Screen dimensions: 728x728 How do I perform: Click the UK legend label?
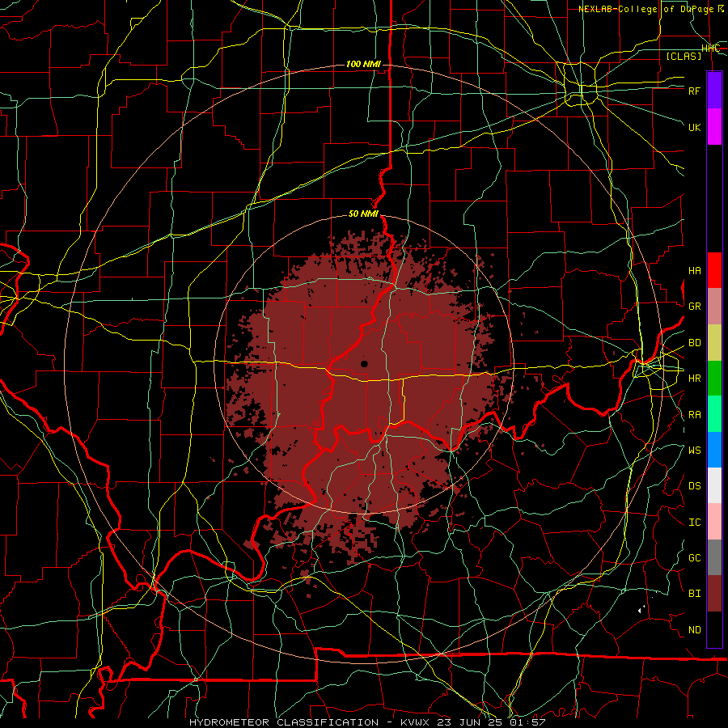695,128
